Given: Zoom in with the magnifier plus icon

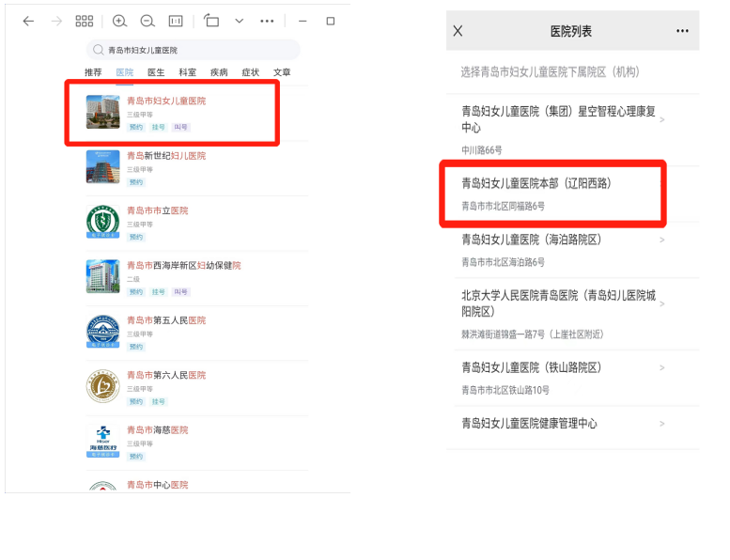Looking at the screenshot, I should click(x=119, y=21).
